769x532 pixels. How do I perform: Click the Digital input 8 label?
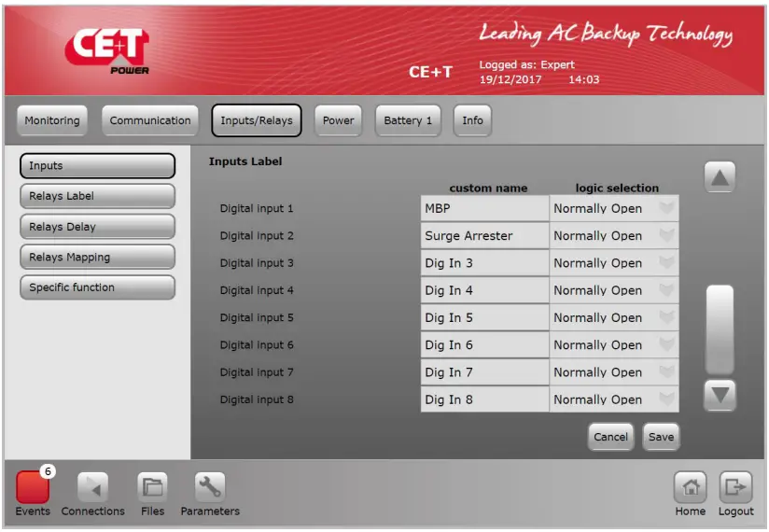(257, 399)
